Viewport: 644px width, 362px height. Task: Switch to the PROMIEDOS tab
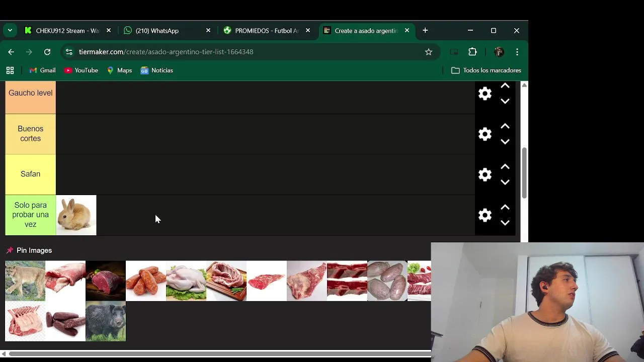click(x=267, y=31)
